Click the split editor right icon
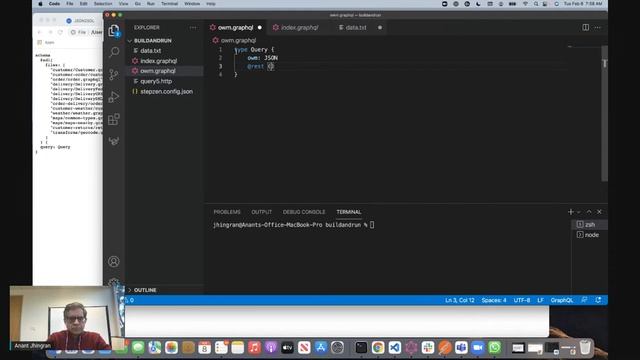The width and height of the screenshot is (640, 360). coord(585,27)
